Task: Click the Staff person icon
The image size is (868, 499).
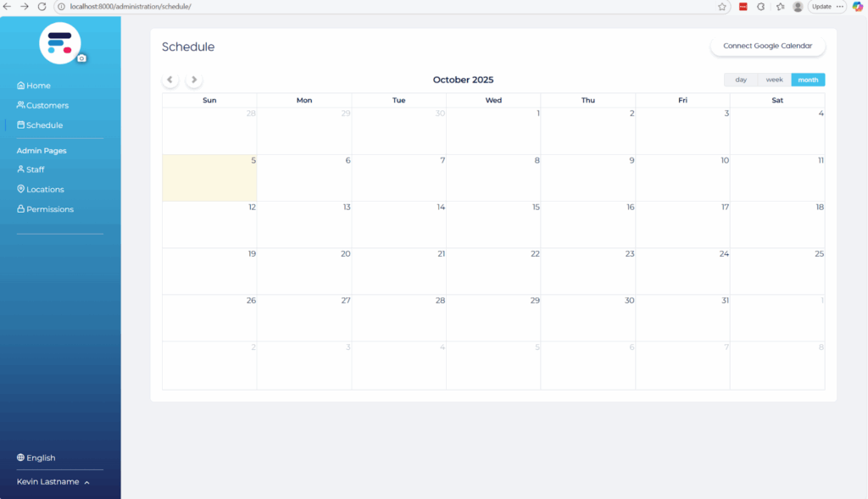Action: (x=21, y=169)
